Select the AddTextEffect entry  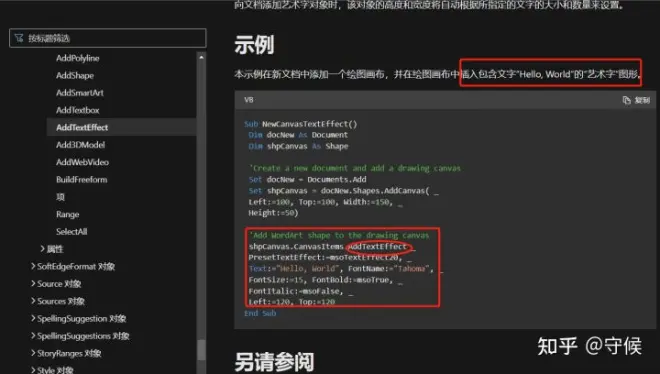pos(121,127)
